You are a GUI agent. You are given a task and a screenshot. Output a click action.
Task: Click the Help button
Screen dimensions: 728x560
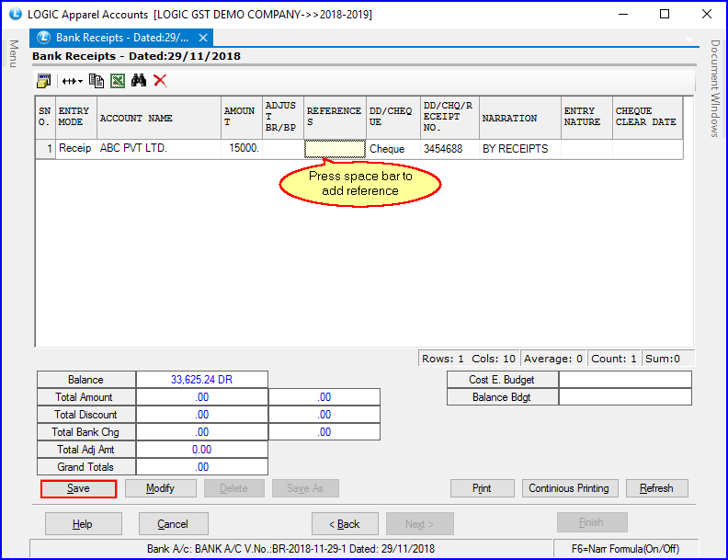point(83,524)
